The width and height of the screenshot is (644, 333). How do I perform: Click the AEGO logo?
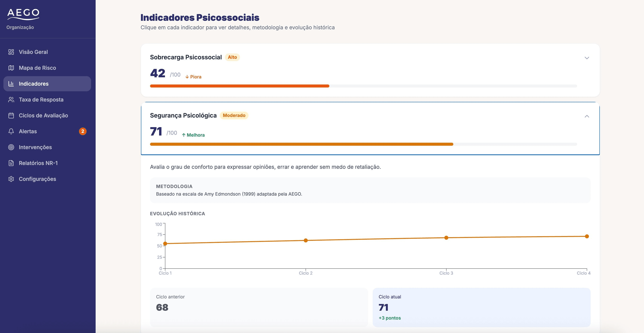[23, 14]
